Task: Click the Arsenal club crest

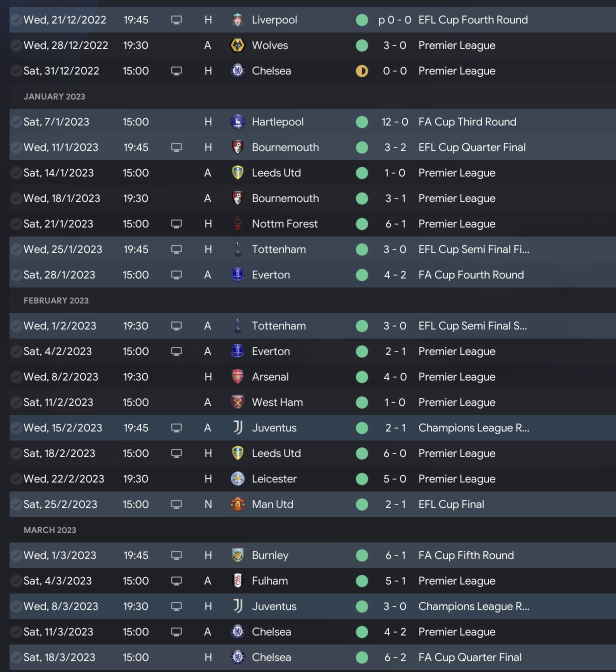Action: click(237, 377)
